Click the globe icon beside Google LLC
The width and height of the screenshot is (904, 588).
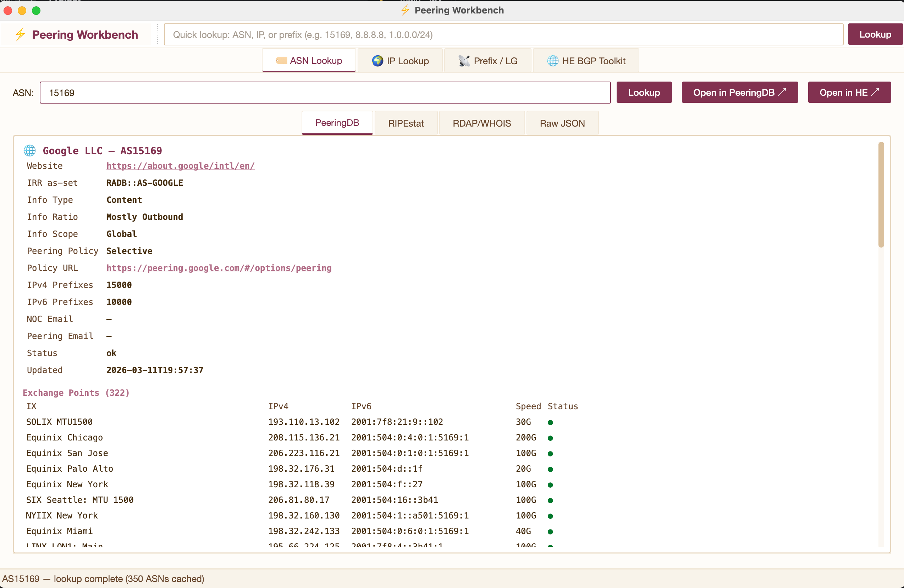30,151
